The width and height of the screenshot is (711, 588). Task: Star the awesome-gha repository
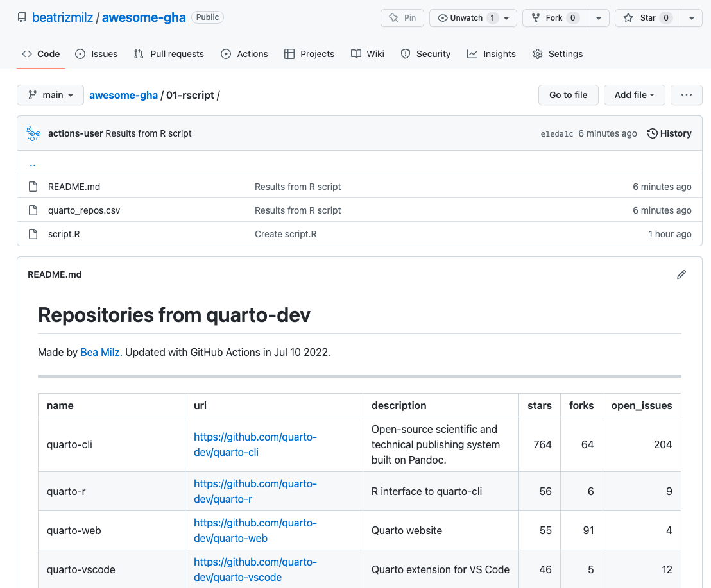tap(647, 18)
